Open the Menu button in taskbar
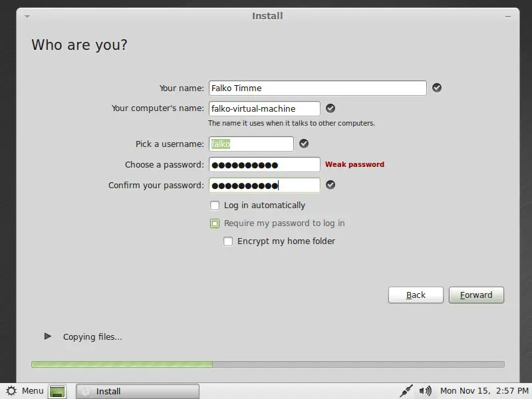The height and width of the screenshot is (399, 532). coord(25,391)
